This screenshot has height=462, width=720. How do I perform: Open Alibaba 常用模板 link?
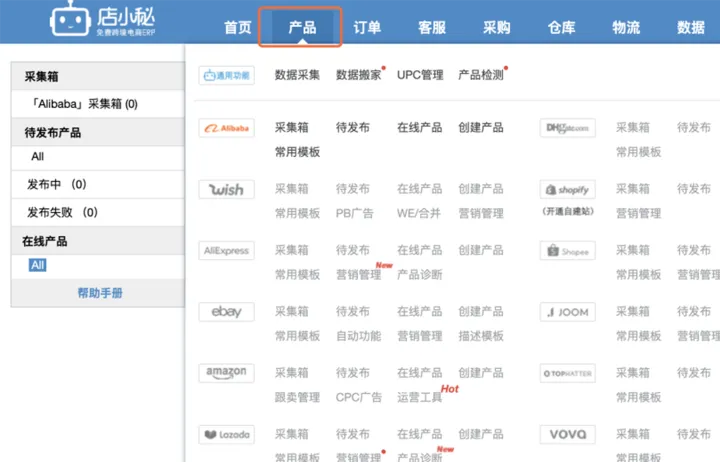[x=297, y=152]
